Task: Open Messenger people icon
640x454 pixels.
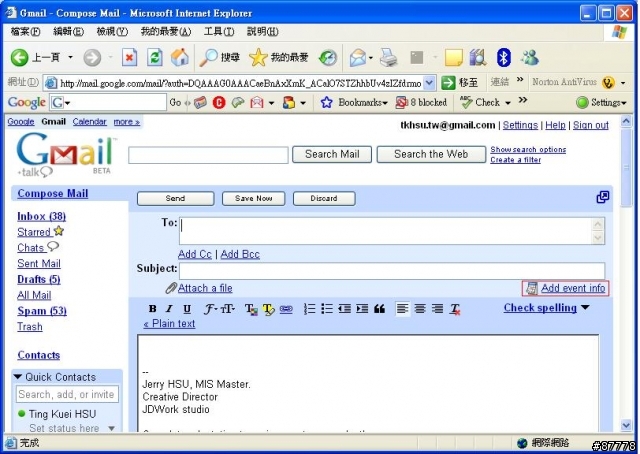Action: [529, 58]
